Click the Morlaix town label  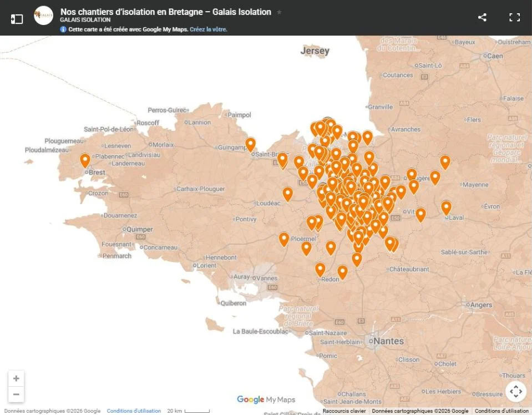point(163,145)
